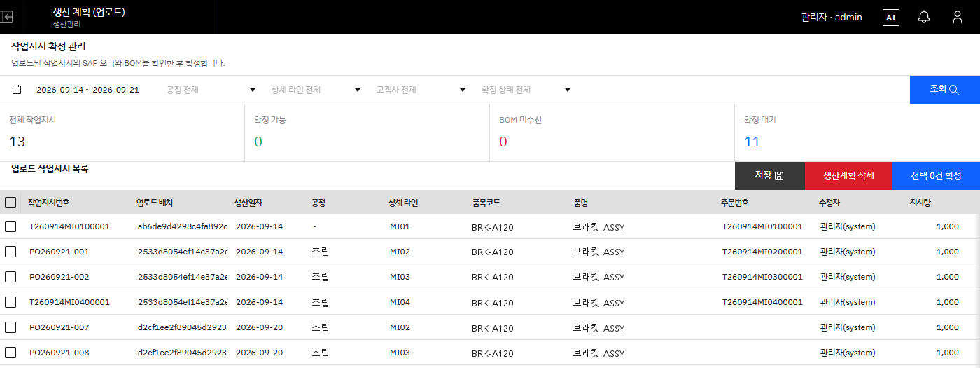Viewport: 980px width, 368px height.
Task: Click work order T260914MI0400001 in the first column
Action: tap(69, 302)
